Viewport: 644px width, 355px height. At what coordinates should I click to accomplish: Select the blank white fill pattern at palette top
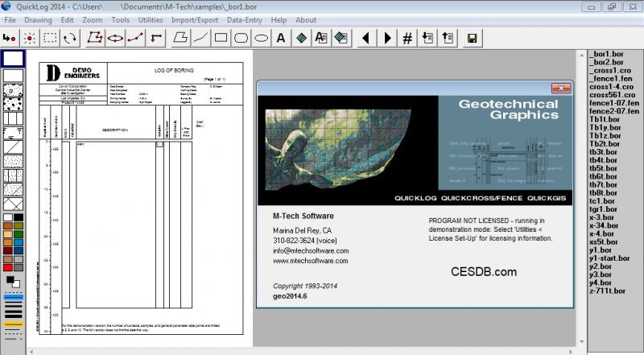[x=13, y=59]
